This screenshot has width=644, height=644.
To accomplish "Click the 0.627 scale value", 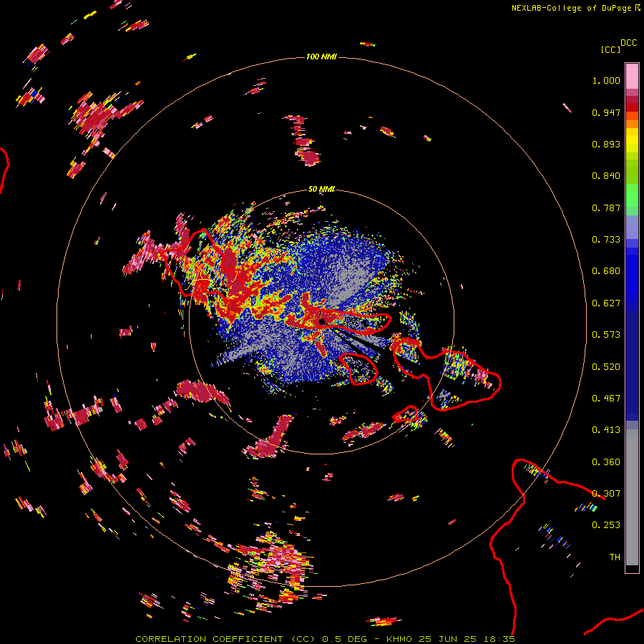I will tap(606, 303).
